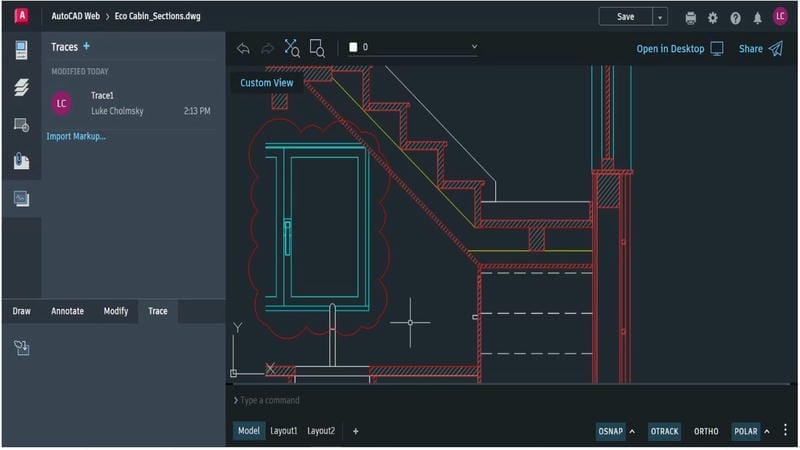The image size is (800, 450).
Task: Click the AutoCAD logo icon
Action: coord(21,16)
